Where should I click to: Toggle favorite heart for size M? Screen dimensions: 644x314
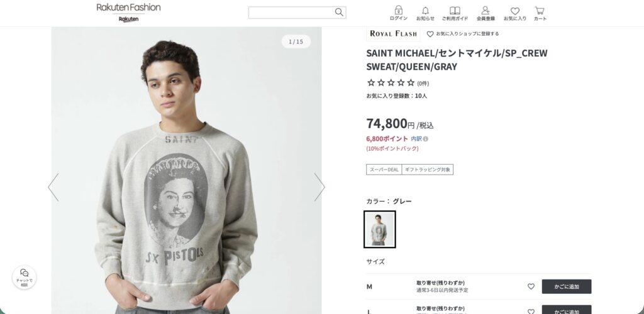531,286
